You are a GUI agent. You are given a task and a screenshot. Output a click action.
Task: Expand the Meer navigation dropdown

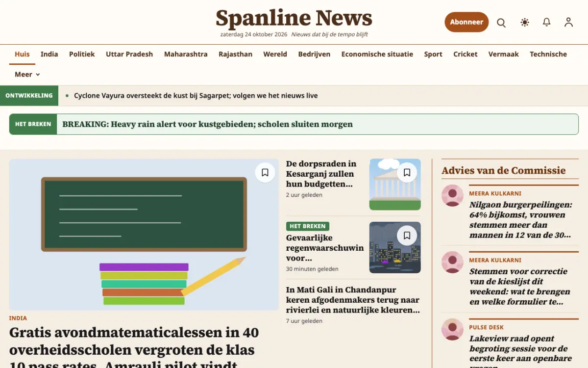(x=27, y=75)
